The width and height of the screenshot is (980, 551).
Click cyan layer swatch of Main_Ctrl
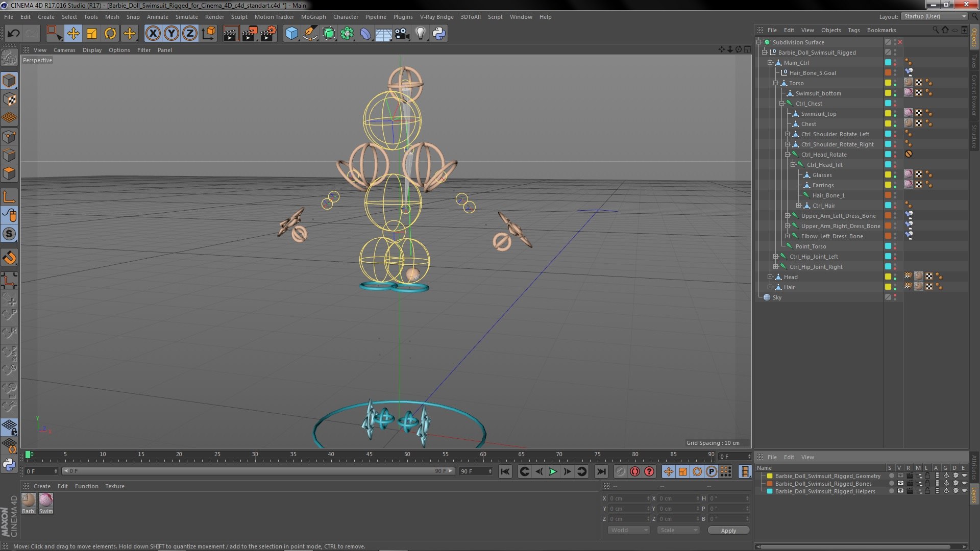(x=888, y=62)
